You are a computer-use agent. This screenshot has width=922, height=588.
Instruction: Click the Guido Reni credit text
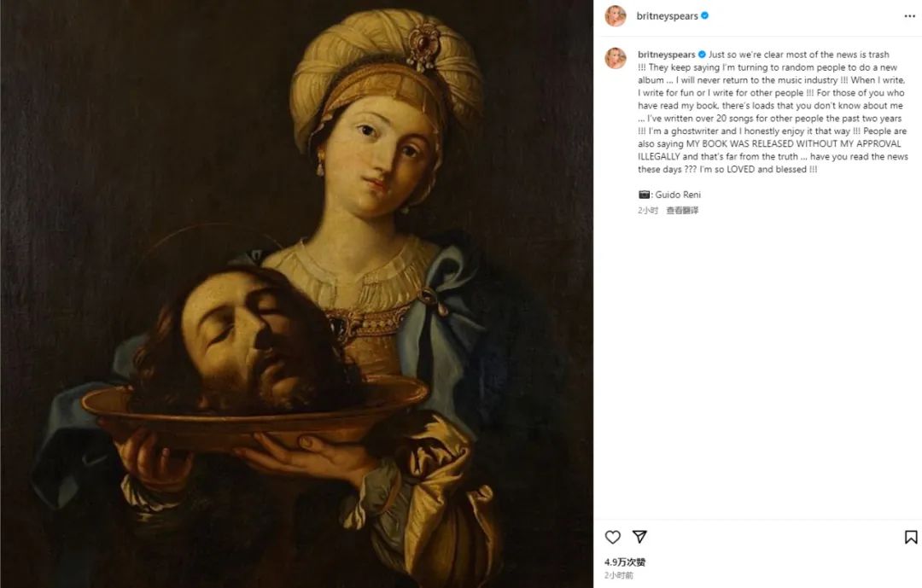pyautogui.click(x=678, y=195)
